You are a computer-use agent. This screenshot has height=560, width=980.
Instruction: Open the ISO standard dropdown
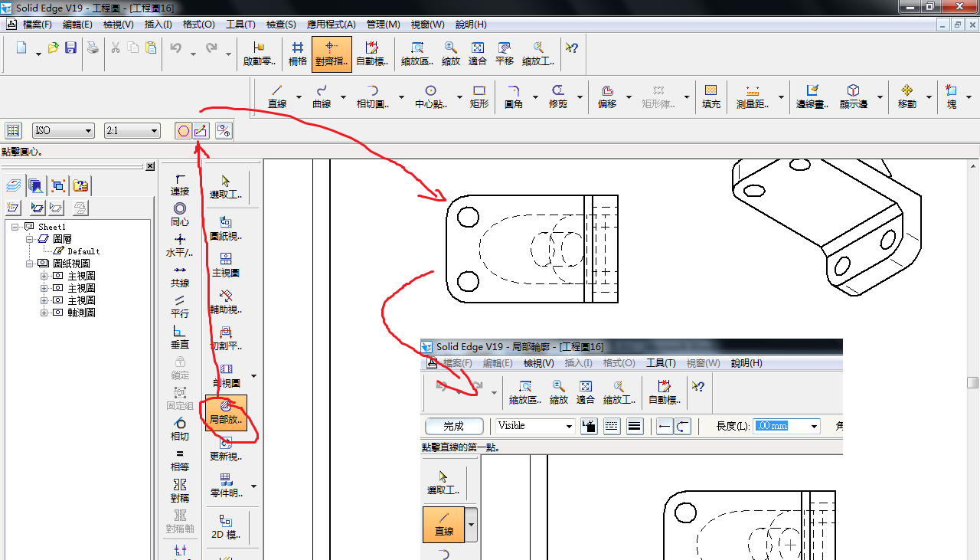87,131
